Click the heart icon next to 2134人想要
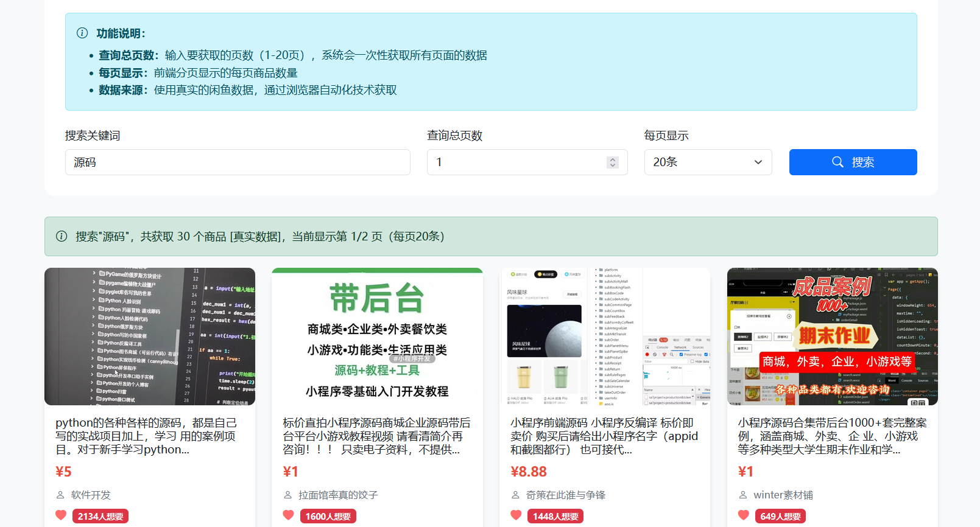The width and height of the screenshot is (980, 527). 61,515
